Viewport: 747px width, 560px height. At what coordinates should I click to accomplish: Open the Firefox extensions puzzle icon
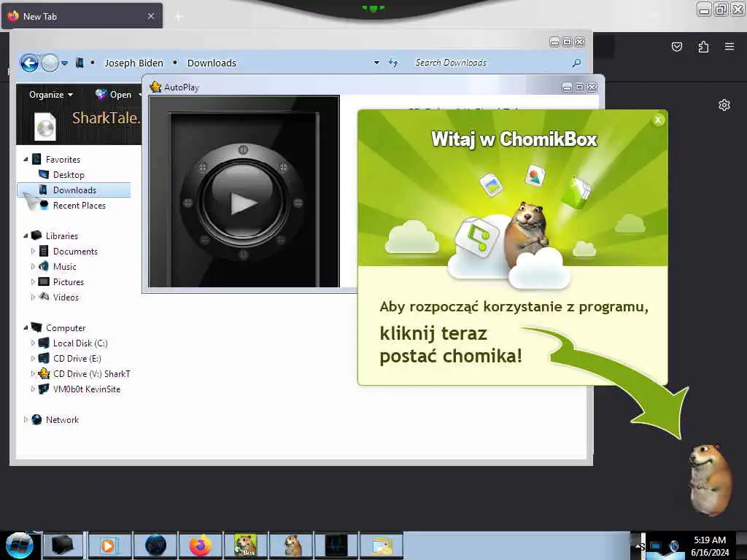[703, 47]
